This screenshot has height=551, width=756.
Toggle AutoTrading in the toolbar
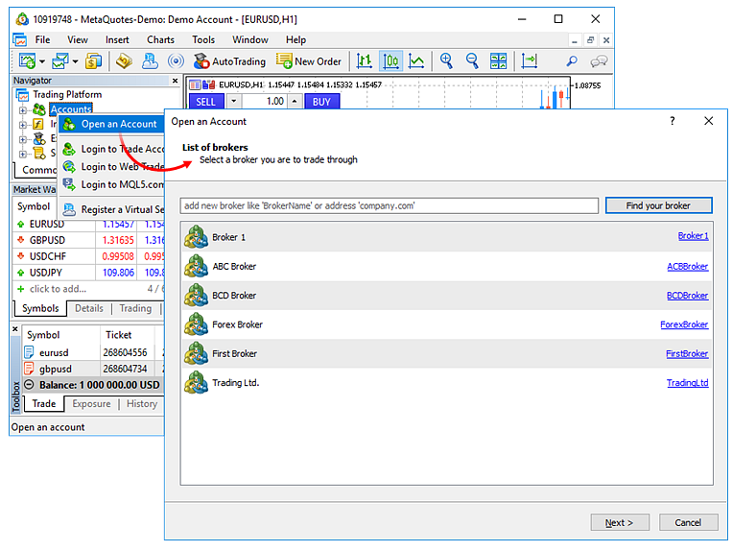[x=229, y=61]
